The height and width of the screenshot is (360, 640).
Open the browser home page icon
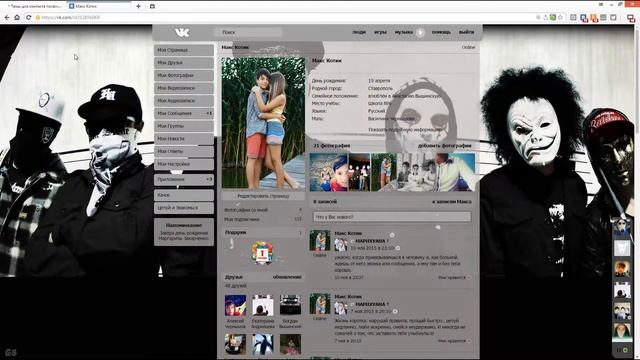(17, 18)
